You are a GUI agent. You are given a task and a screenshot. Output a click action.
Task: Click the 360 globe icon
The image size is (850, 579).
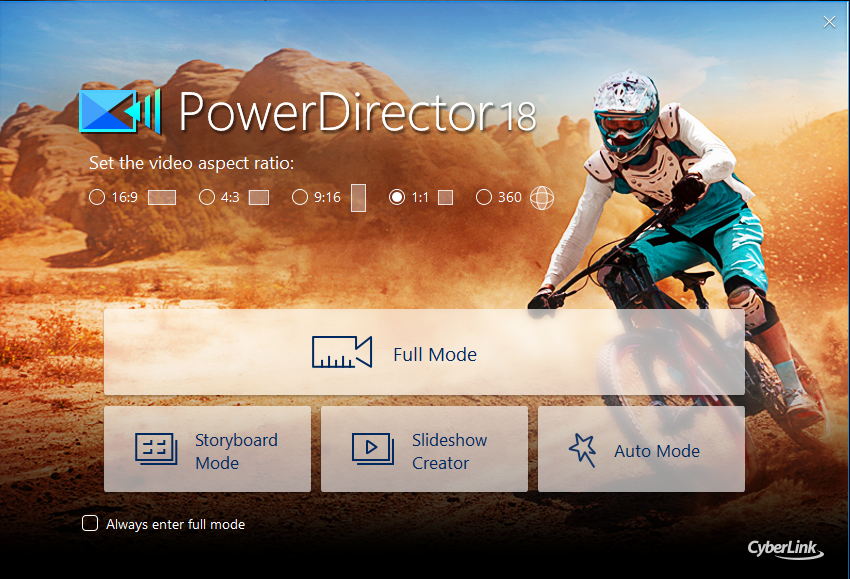click(x=541, y=197)
